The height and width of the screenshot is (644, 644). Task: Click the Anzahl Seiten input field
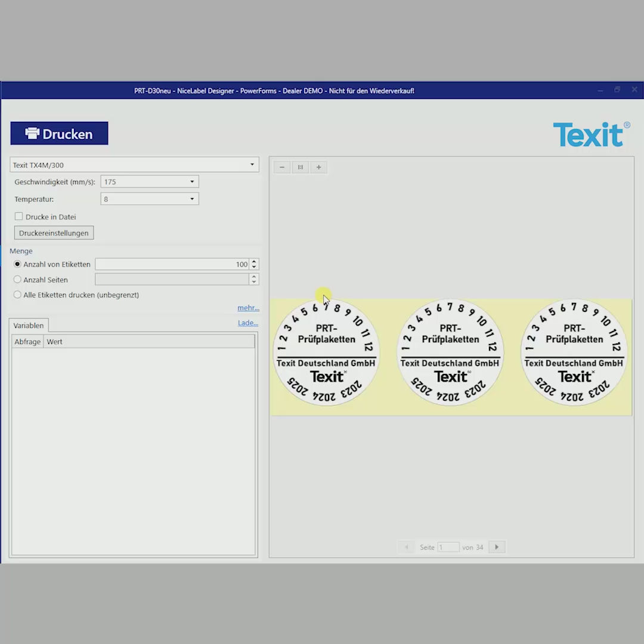[172, 279]
